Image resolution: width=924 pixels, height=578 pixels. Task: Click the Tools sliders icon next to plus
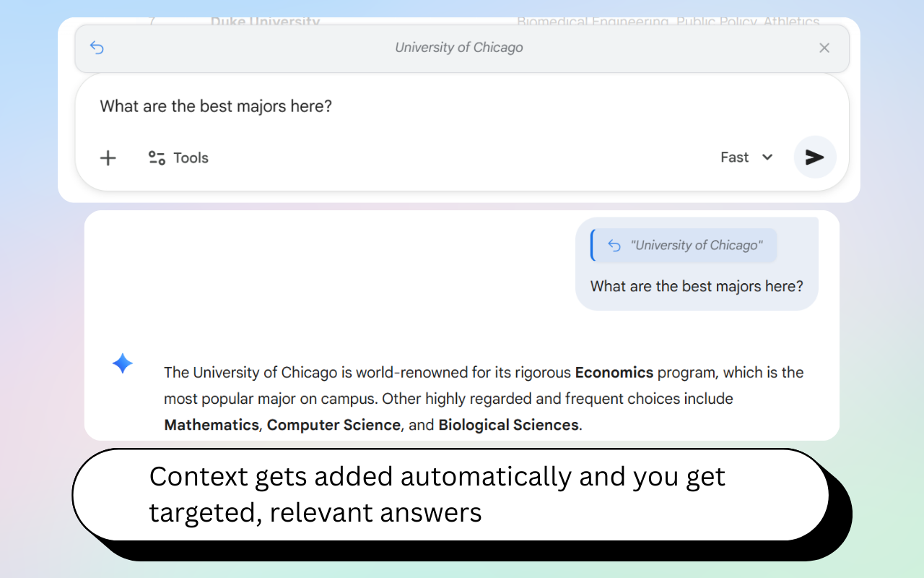156,158
